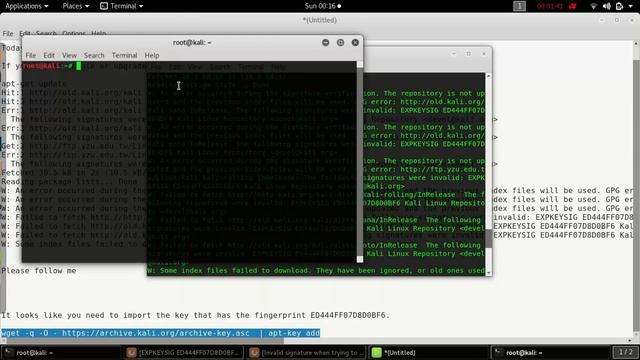Switch to the *(Untitled) taskbar entry
The height and width of the screenshot is (360, 640).
[429, 353]
